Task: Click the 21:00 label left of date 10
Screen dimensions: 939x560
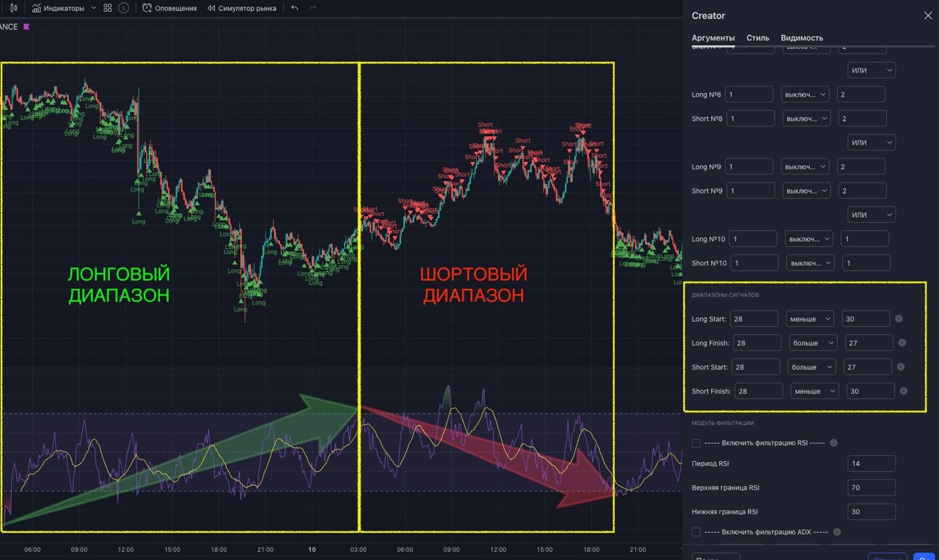Action: click(x=266, y=550)
